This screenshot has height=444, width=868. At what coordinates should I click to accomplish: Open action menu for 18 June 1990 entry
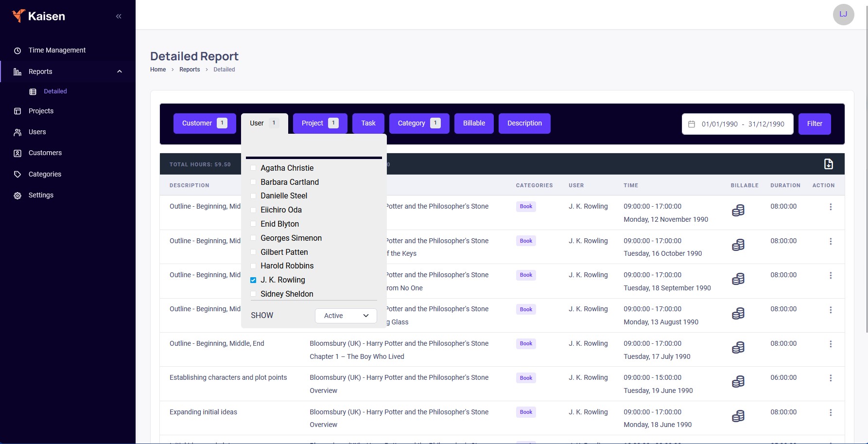(831, 412)
